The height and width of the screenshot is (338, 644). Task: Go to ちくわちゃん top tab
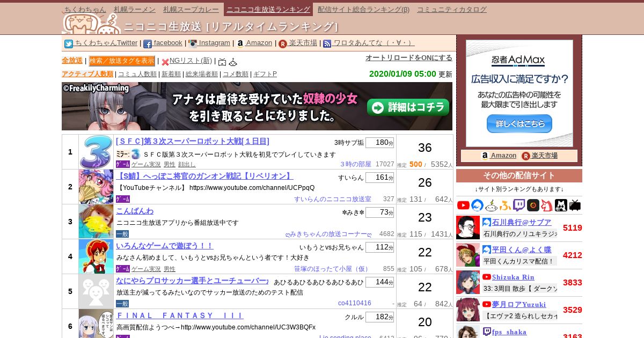click(x=85, y=10)
